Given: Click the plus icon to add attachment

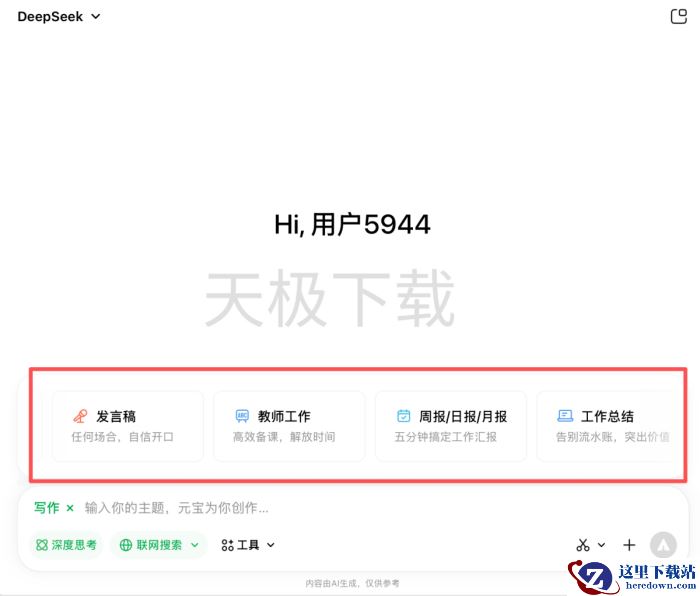Looking at the screenshot, I should pos(629,545).
